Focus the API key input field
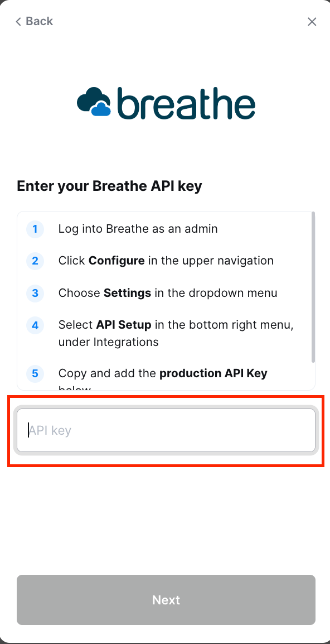The height and width of the screenshot is (644, 330). tap(166, 430)
